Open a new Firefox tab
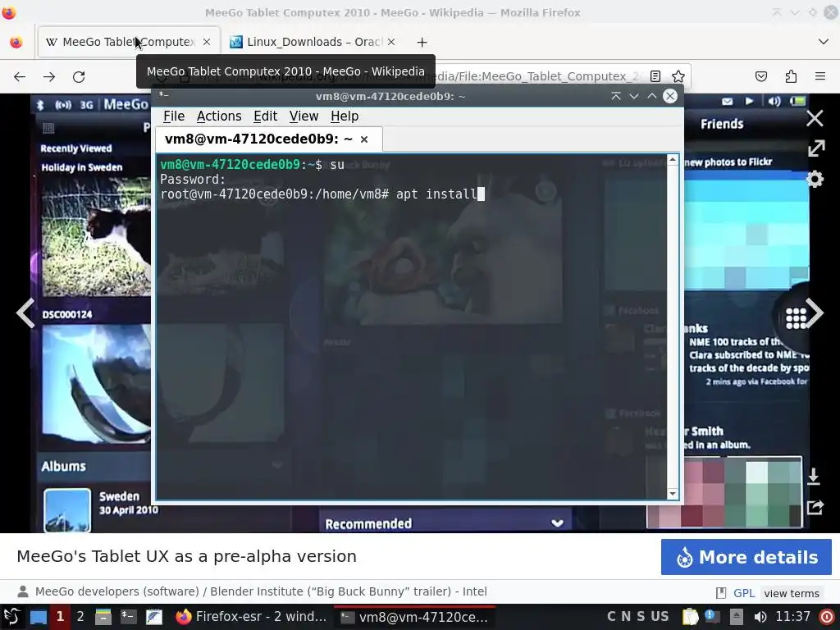840x630 pixels. pos(422,43)
